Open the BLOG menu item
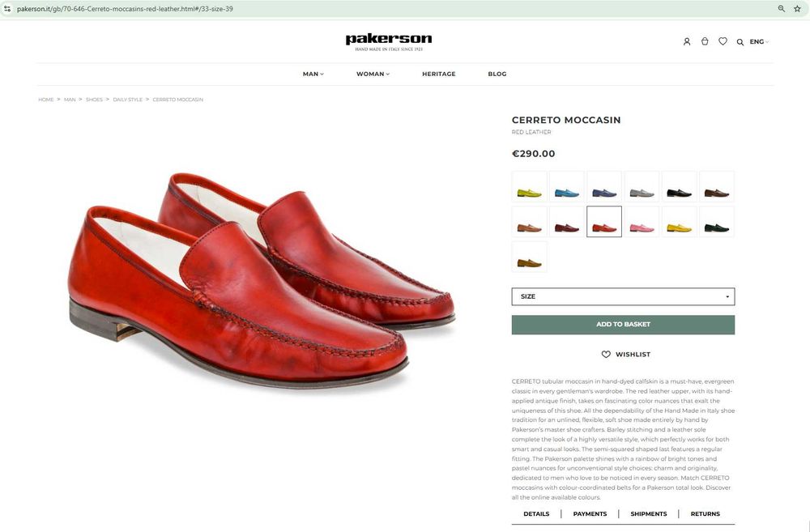810x532 pixels. (497, 74)
